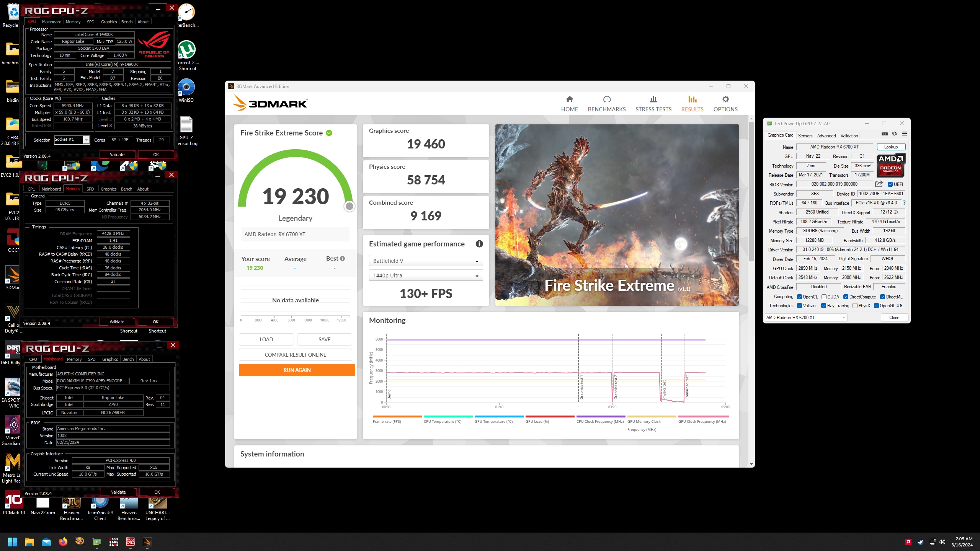Click the LOAD button
Viewport: 980px width, 551px height.
(x=266, y=339)
